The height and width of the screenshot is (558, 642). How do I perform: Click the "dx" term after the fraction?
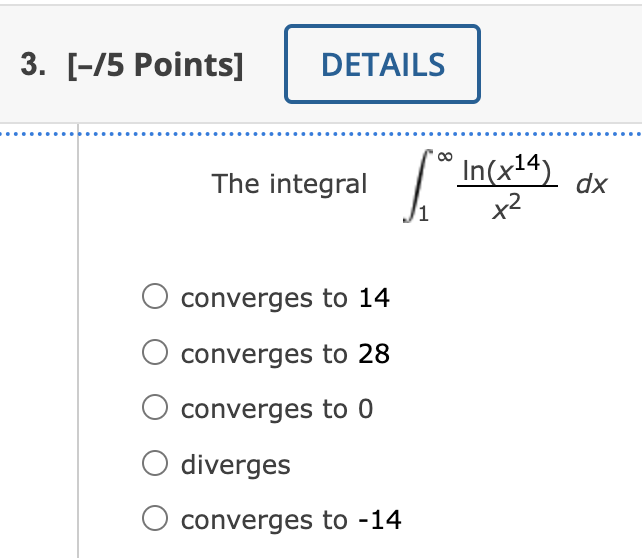tap(591, 184)
